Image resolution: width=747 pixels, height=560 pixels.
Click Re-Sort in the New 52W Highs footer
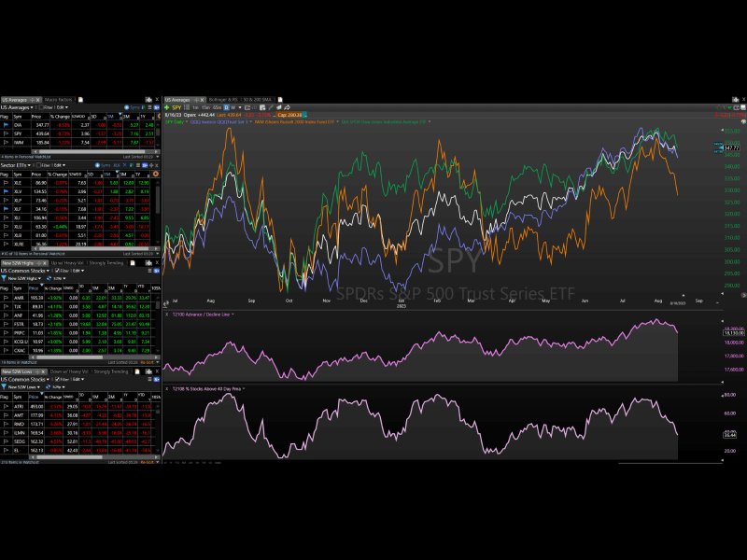tap(147, 362)
